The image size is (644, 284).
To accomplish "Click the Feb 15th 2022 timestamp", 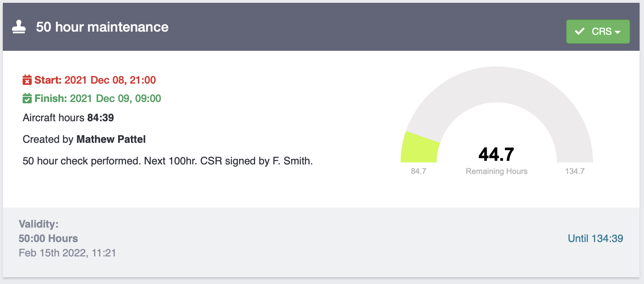I will (67, 253).
